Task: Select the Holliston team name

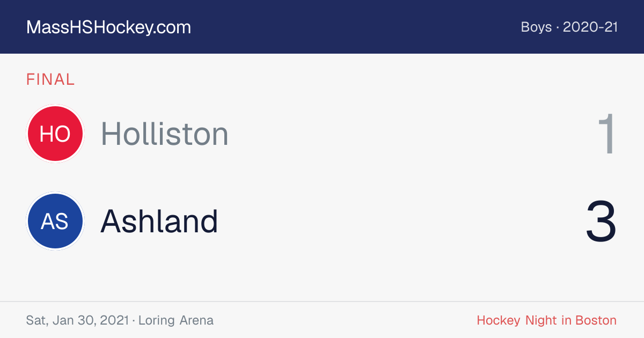Action: click(x=165, y=134)
